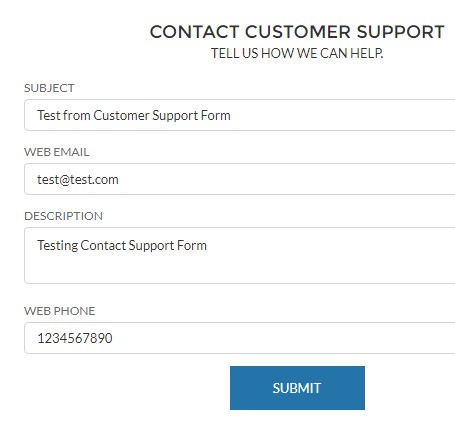Click the word 'Customer' in the Subject field

click(122, 115)
